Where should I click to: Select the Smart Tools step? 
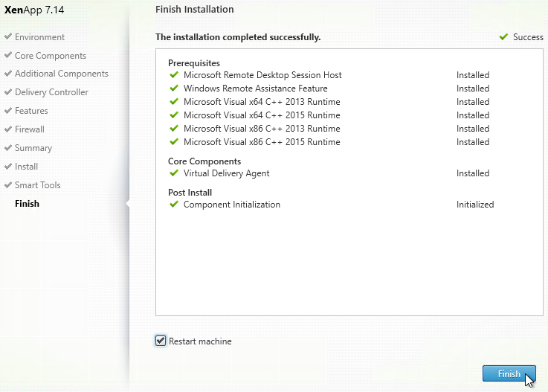tap(38, 185)
